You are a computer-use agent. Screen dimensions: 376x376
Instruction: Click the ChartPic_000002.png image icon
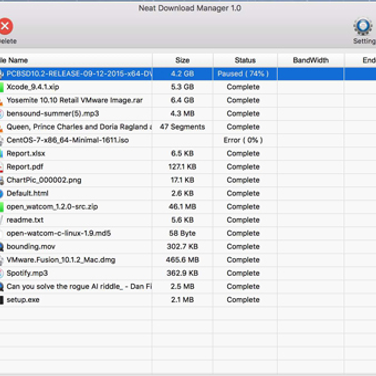(x=2, y=180)
